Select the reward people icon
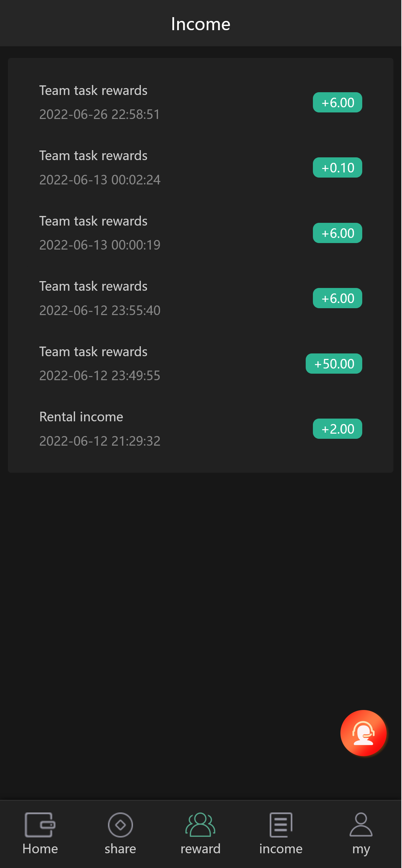Viewport: 402px width, 868px height. [x=200, y=824]
